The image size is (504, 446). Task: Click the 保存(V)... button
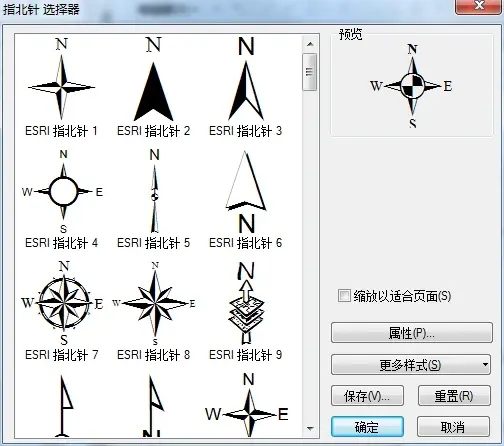[367, 396]
